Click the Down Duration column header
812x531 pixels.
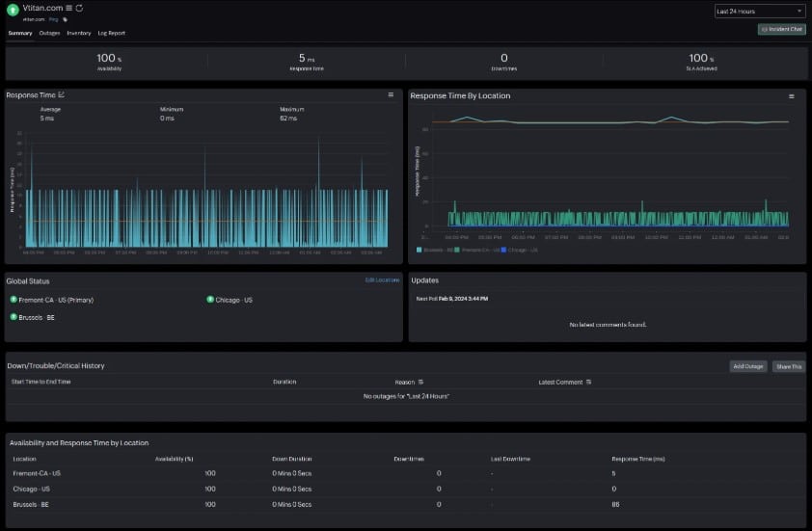(291, 459)
